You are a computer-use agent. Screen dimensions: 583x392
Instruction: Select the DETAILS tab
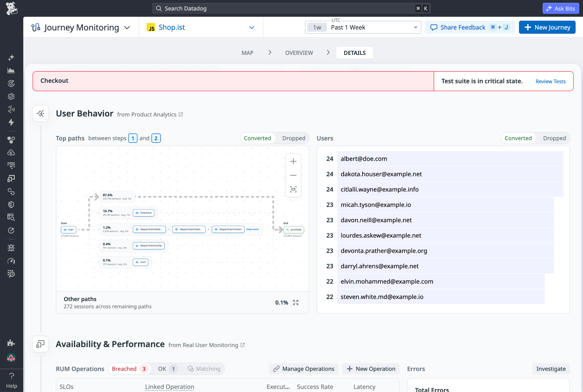click(x=355, y=53)
